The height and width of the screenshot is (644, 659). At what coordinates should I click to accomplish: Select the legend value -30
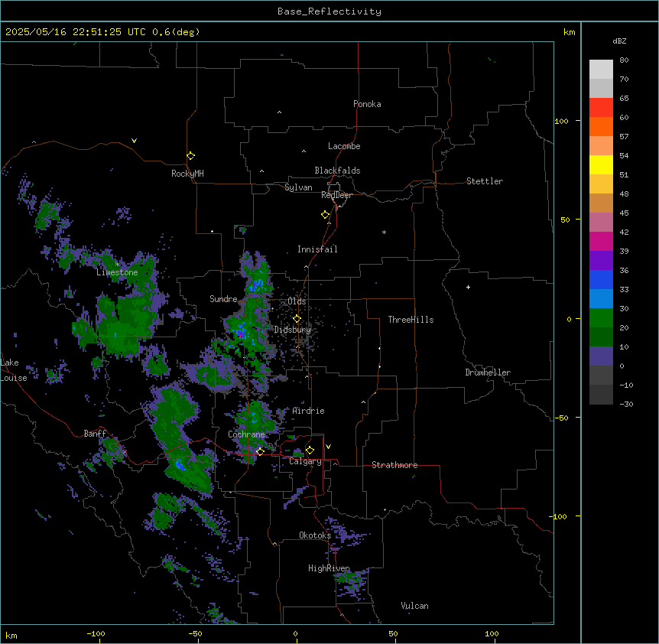pyautogui.click(x=626, y=404)
